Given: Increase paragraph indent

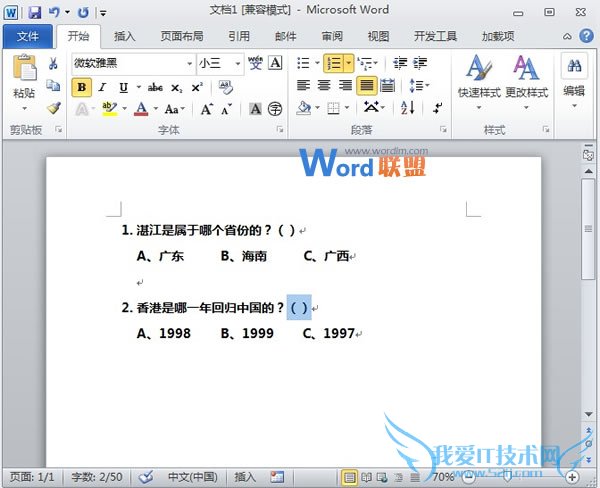Looking at the screenshot, I should 420,63.
